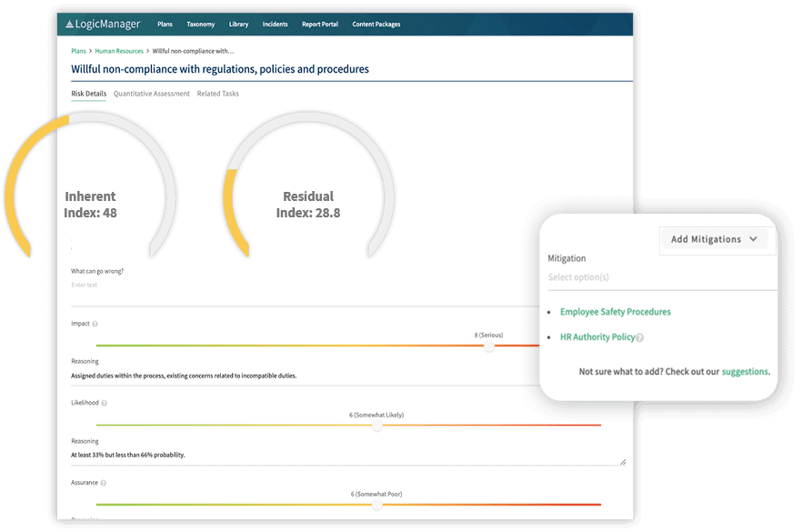802x532 pixels.
Task: Click the Assurance help icon
Action: (104, 483)
